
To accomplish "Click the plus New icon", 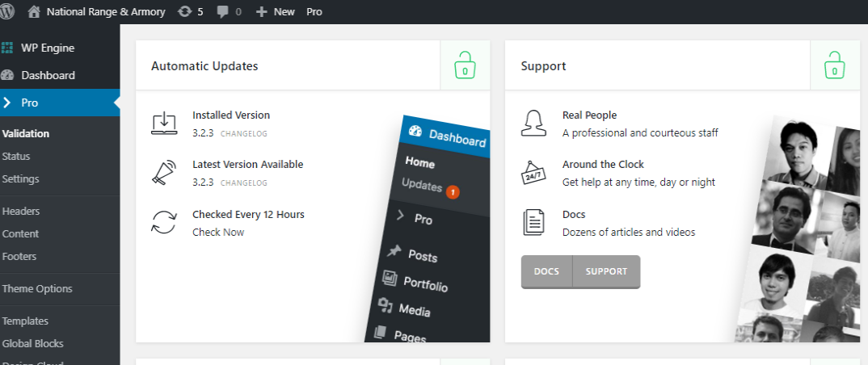I will (261, 11).
